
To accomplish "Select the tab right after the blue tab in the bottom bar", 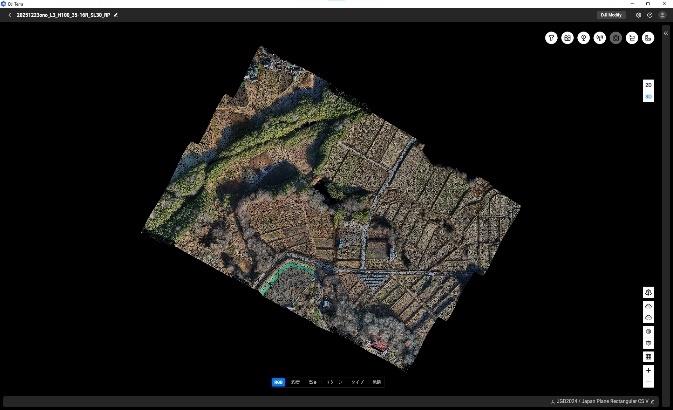I will [x=295, y=382].
